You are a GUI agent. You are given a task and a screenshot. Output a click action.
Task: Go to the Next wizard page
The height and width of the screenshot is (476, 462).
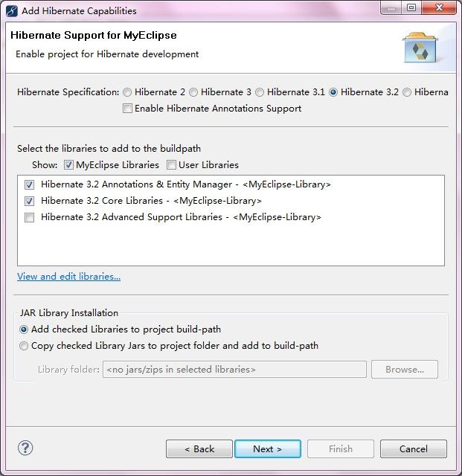pyautogui.click(x=268, y=449)
